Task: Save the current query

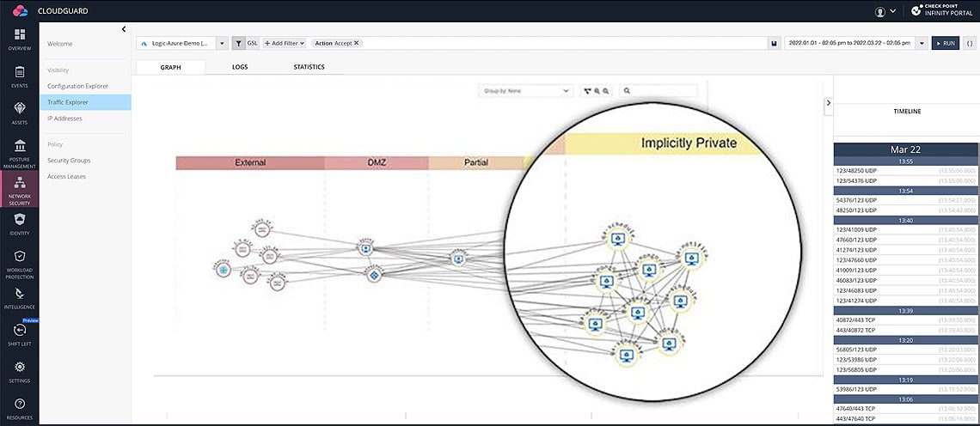Action: pos(774,43)
